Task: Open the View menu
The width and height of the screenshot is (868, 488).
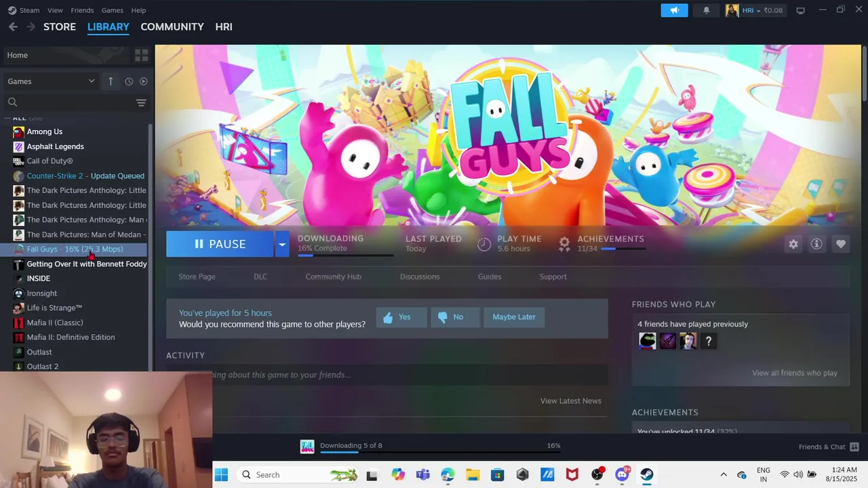Action: click(x=55, y=10)
